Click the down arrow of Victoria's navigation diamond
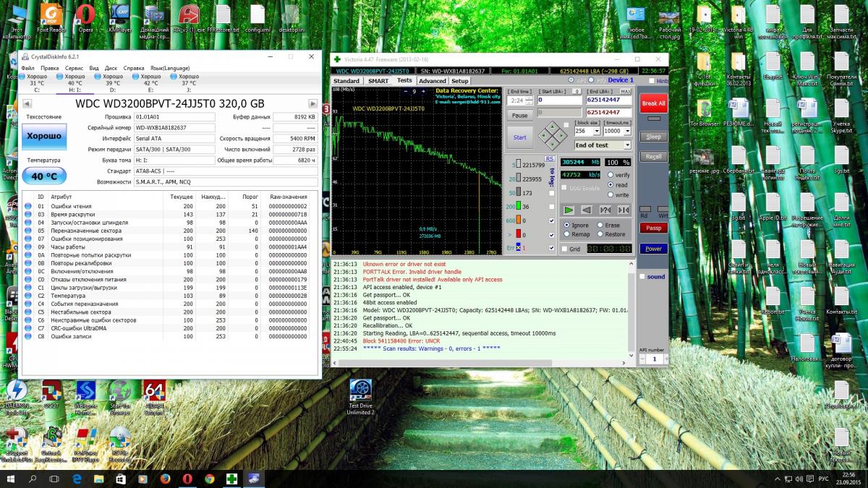This screenshot has width=868, height=488. (551, 145)
